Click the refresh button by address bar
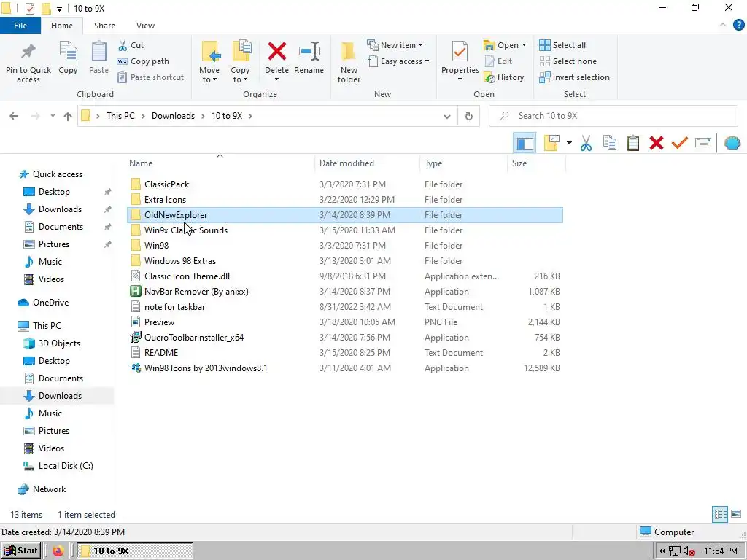The height and width of the screenshot is (560, 747). 469,116
